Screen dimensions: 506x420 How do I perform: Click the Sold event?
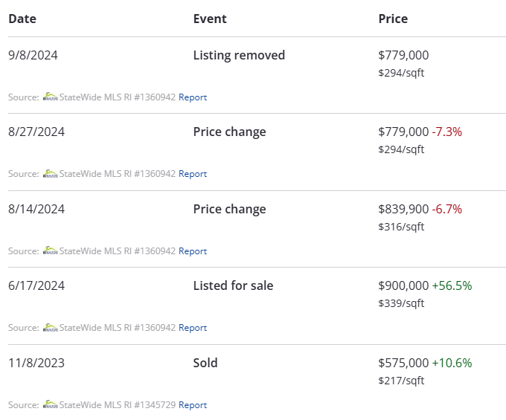[205, 363]
